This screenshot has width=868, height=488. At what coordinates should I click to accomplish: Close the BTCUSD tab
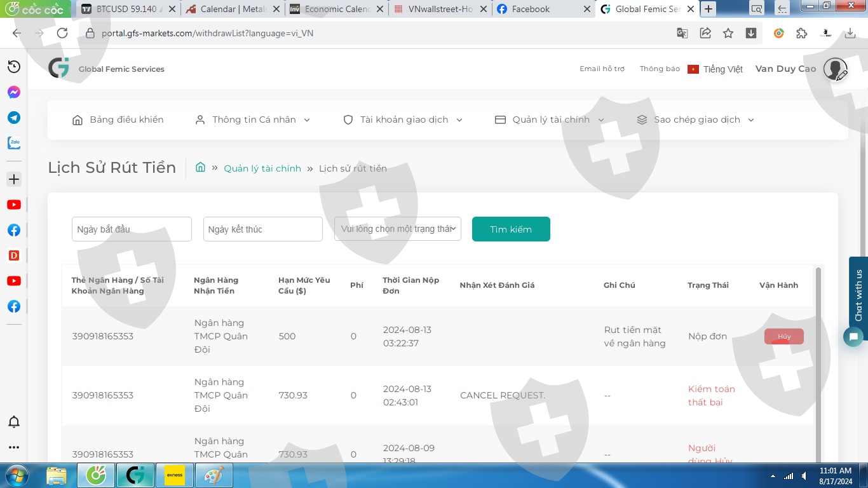172,9
